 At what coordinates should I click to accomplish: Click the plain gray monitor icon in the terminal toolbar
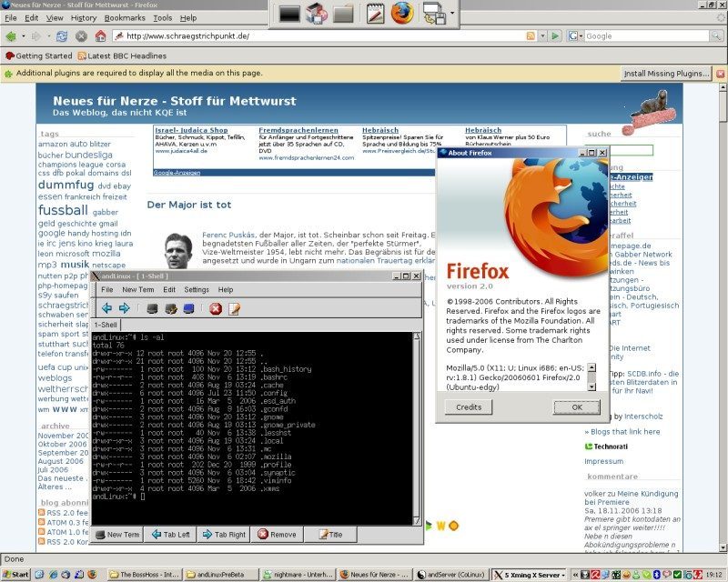[x=152, y=308]
